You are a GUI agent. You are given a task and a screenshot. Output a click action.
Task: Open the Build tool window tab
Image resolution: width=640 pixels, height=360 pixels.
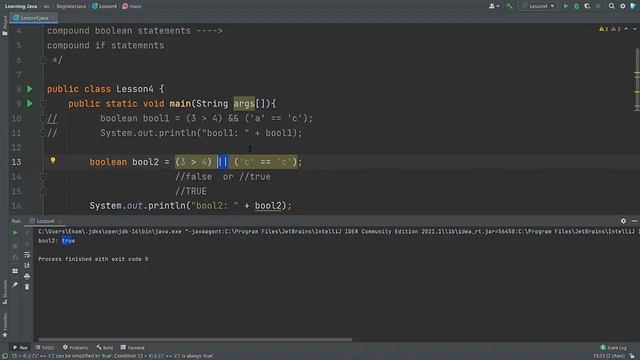(104, 348)
